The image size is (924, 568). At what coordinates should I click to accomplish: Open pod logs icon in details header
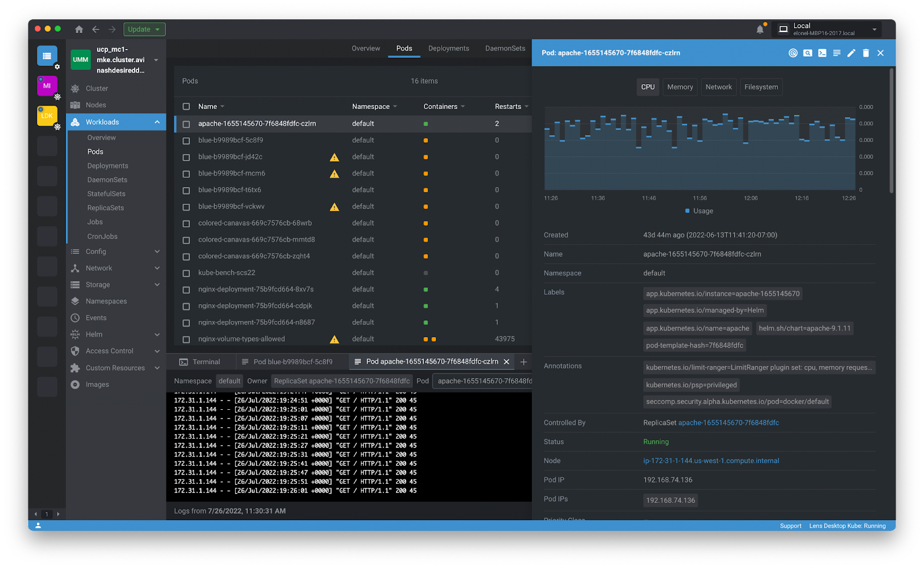(x=836, y=53)
